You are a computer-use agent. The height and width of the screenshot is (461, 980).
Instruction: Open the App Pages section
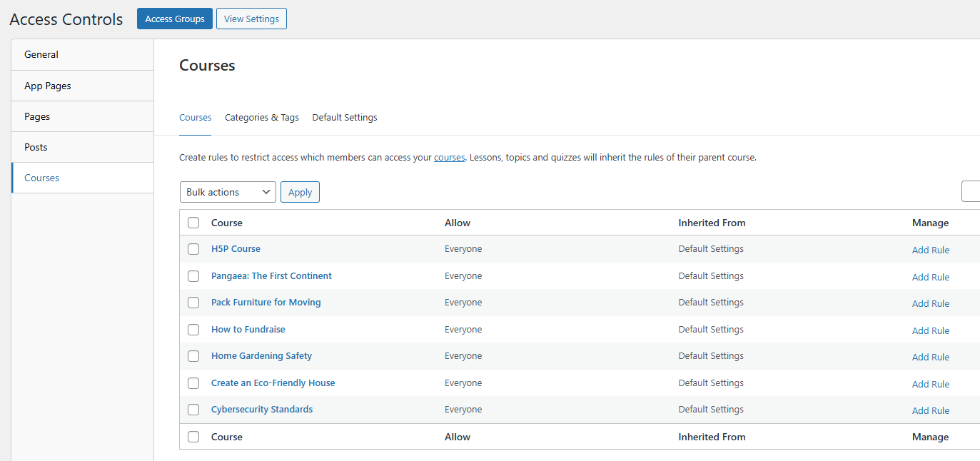[48, 85]
